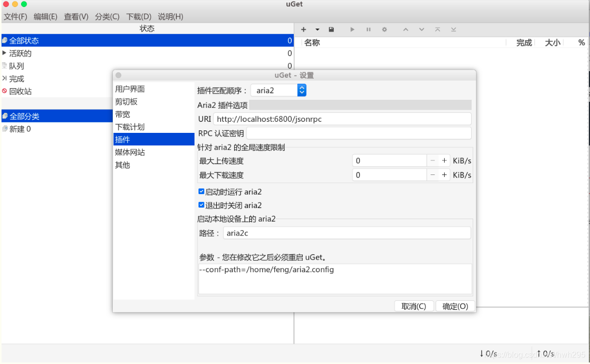Move download down with chevron icon
Image resolution: width=590 pixels, height=364 pixels.
tap(422, 30)
